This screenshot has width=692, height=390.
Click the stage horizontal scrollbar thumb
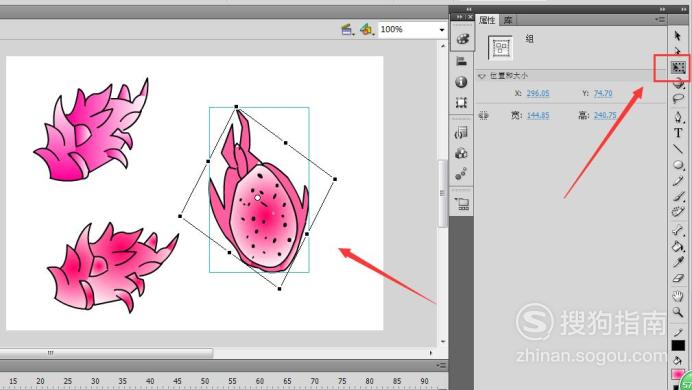[106, 353]
